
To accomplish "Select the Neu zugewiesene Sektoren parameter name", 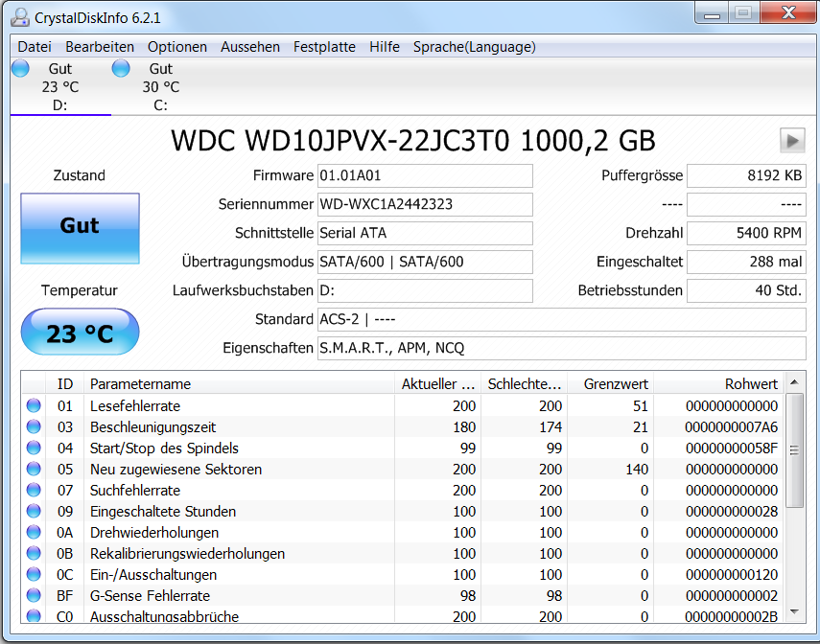I will click(176, 470).
